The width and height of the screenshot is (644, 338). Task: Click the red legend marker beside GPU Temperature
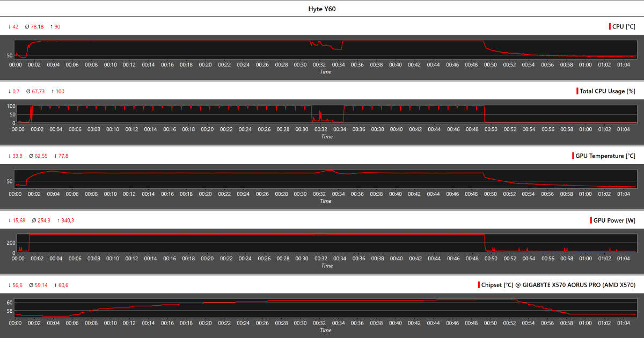(573, 156)
